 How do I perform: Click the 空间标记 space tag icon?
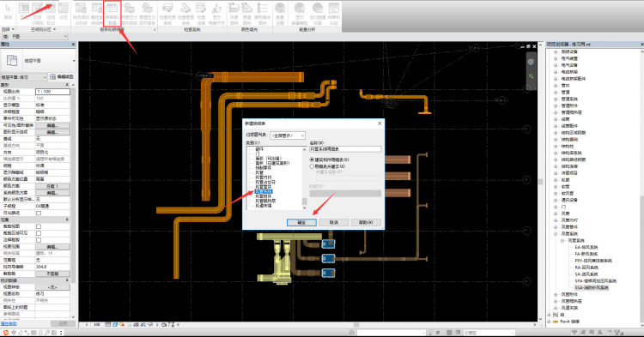click(51, 14)
